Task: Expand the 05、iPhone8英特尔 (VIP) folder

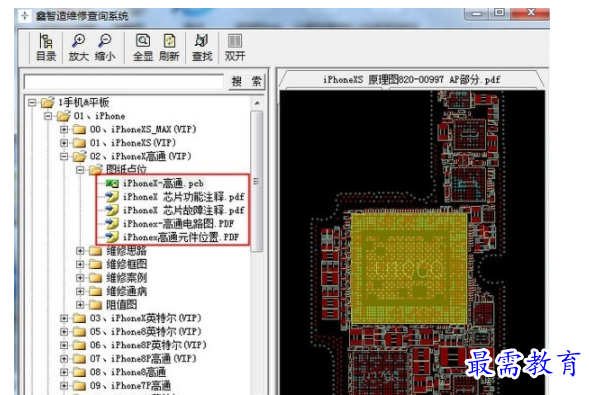Action: 64,332
